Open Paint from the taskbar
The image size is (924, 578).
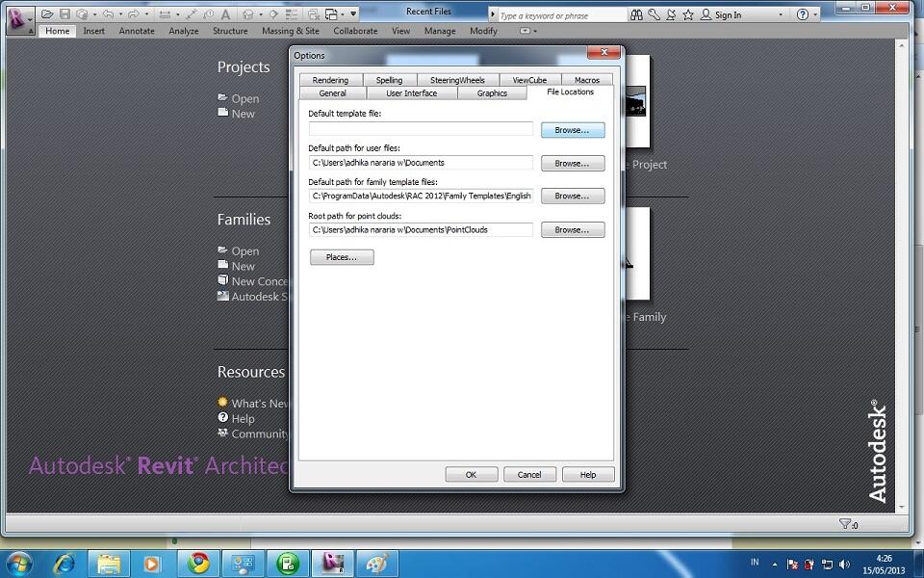point(377,564)
